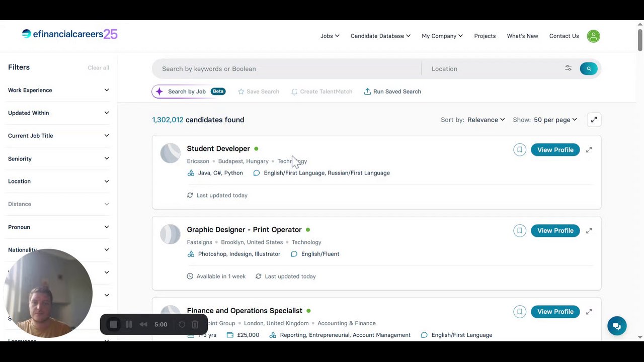
Task: Click Graphic Designer profile avatar
Action: (170, 234)
